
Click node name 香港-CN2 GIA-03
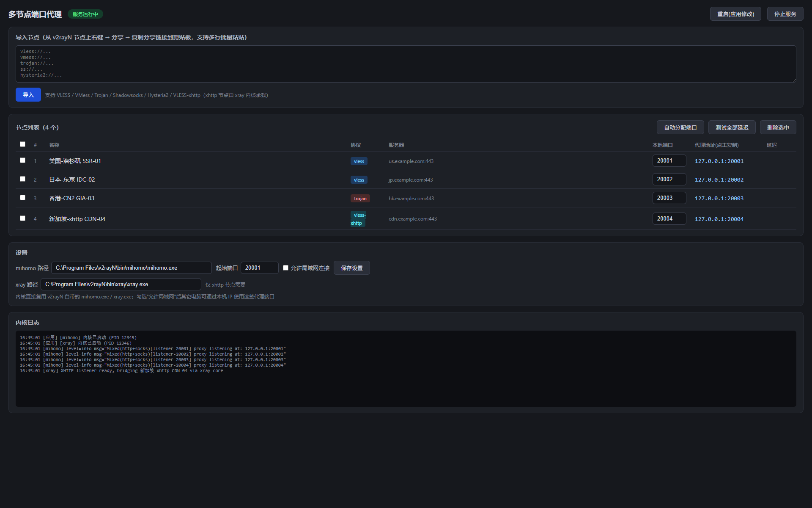(x=71, y=199)
